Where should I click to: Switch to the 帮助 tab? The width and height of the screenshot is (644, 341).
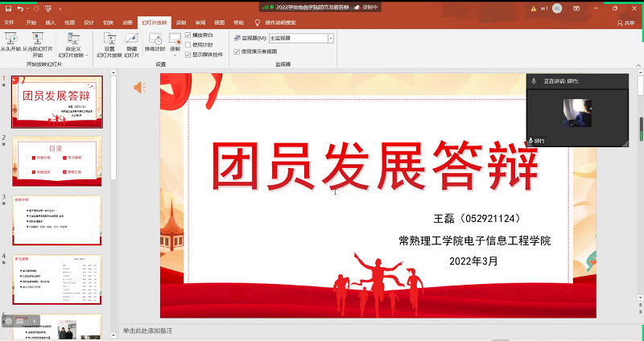pos(238,23)
